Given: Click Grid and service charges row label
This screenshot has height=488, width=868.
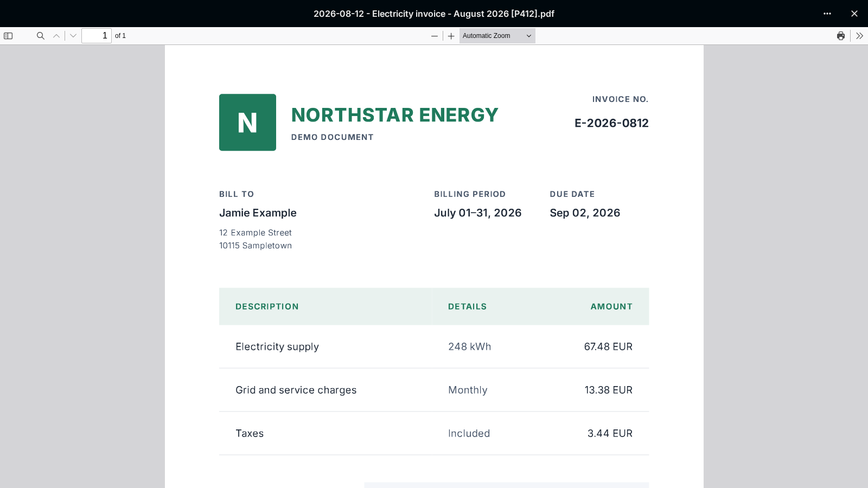Looking at the screenshot, I should pos(296,390).
